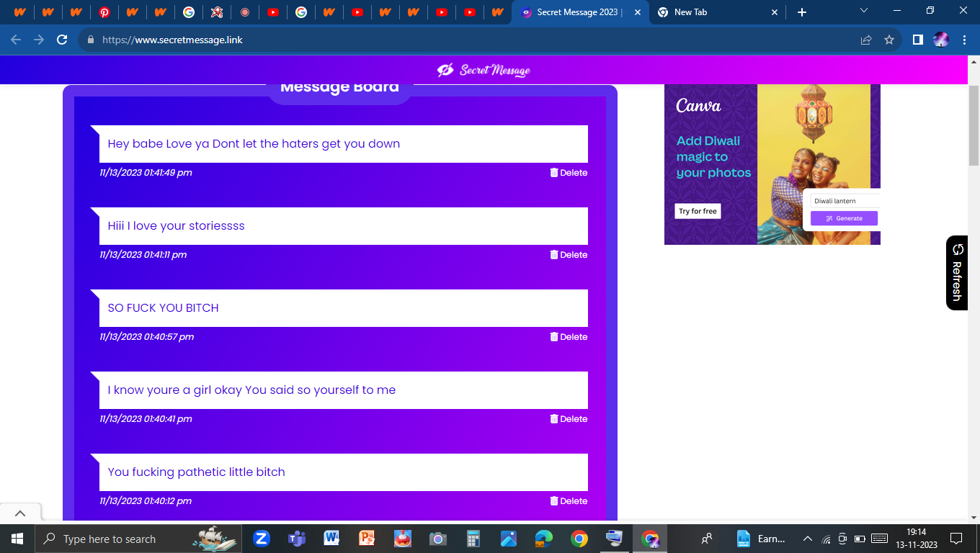Click the Canva logo in the advertisement

point(698,106)
